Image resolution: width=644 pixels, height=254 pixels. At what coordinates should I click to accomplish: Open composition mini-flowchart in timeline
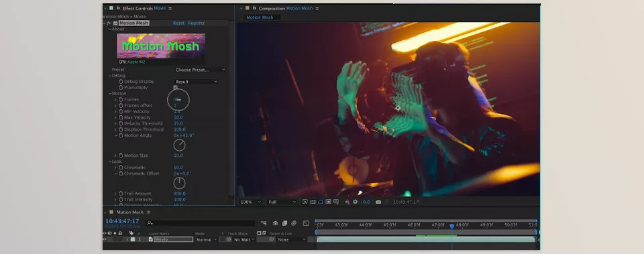pyautogui.click(x=264, y=223)
